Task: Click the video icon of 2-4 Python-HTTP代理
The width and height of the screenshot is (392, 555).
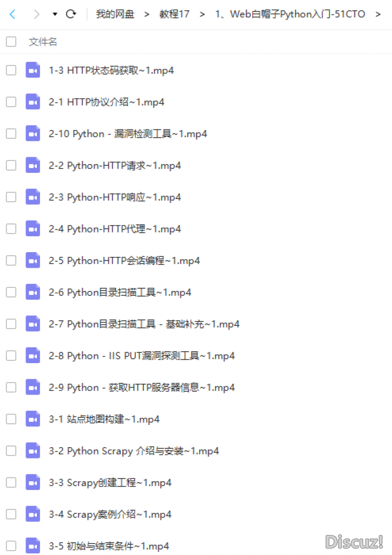Action: 33,228
